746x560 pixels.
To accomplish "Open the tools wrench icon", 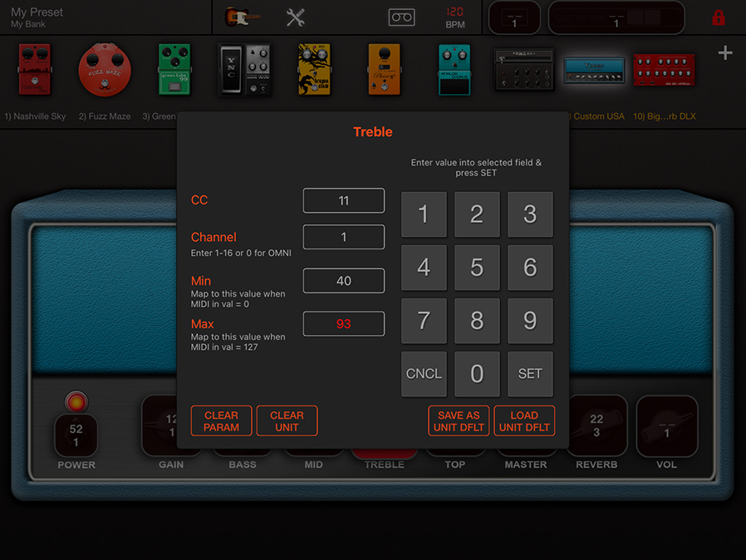I will tap(295, 17).
